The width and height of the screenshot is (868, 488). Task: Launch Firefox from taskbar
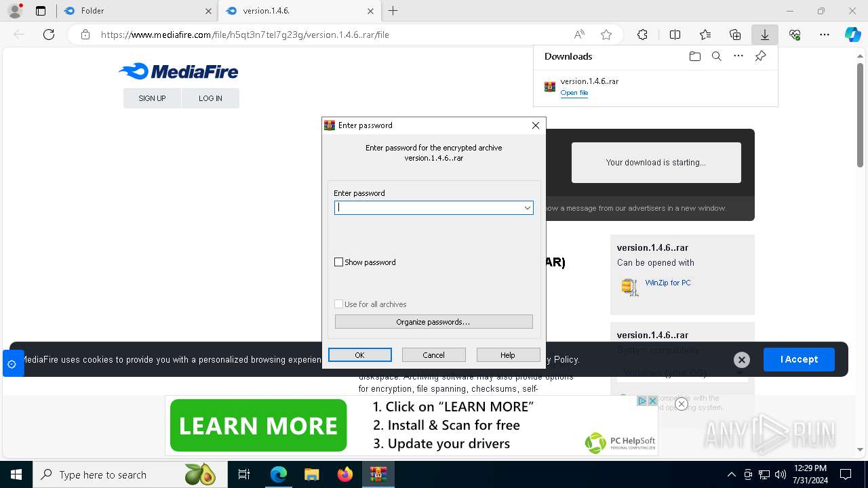coord(345,474)
